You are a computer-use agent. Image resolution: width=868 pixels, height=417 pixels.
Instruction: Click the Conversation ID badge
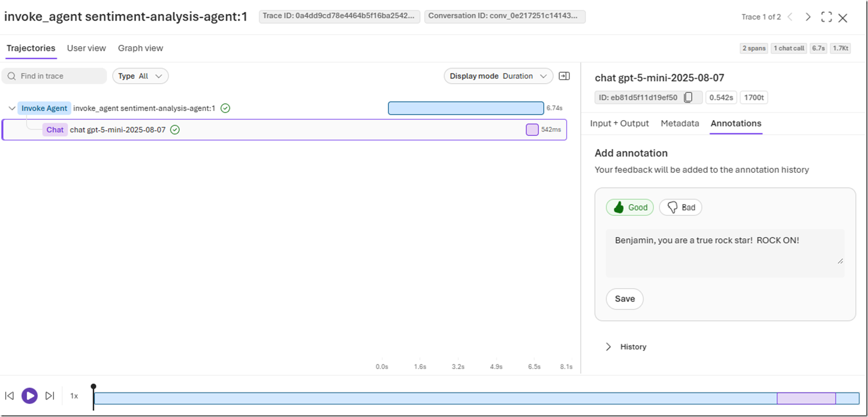click(504, 16)
